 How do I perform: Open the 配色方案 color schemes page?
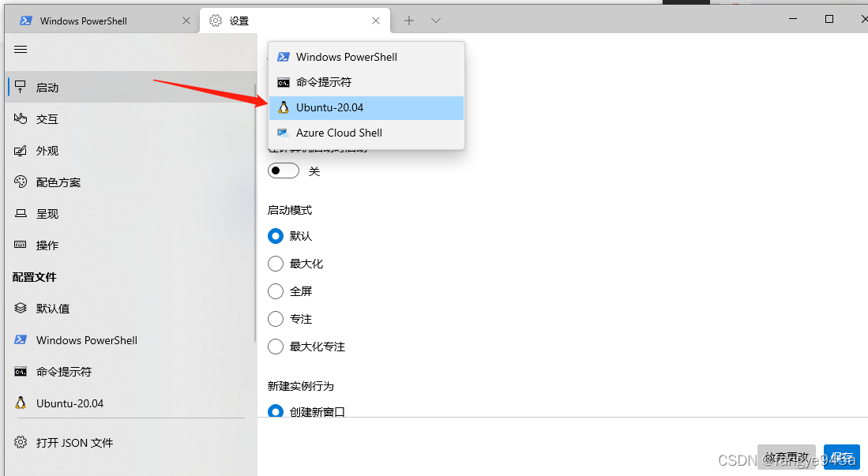(x=132, y=182)
